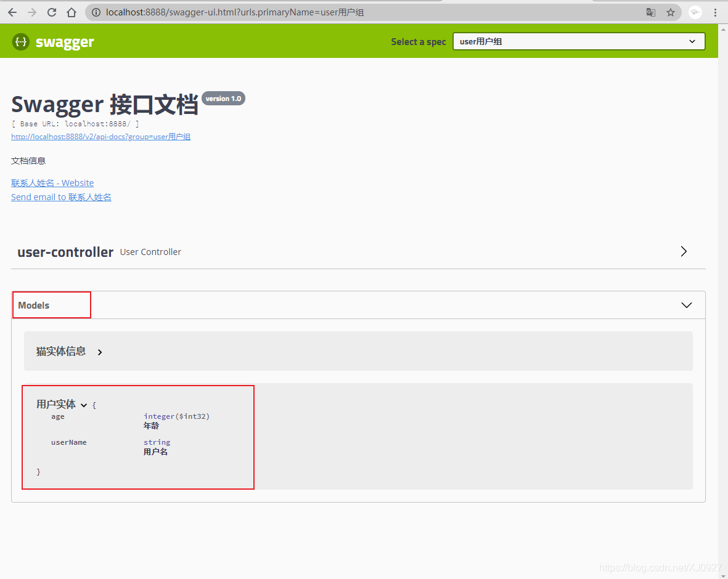Click the 用户名 description
The width and height of the screenshot is (728, 579).
[155, 452]
